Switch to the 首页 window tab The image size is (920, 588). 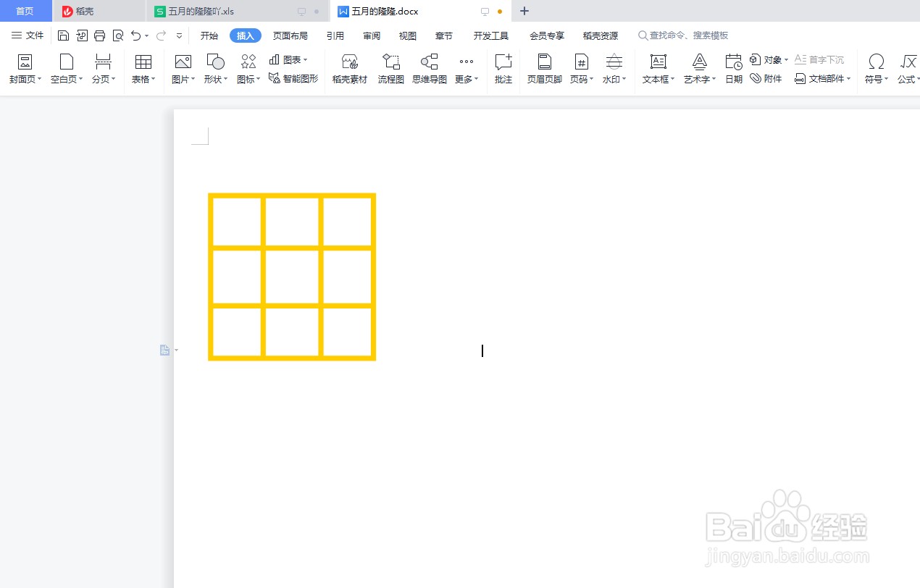[25, 11]
